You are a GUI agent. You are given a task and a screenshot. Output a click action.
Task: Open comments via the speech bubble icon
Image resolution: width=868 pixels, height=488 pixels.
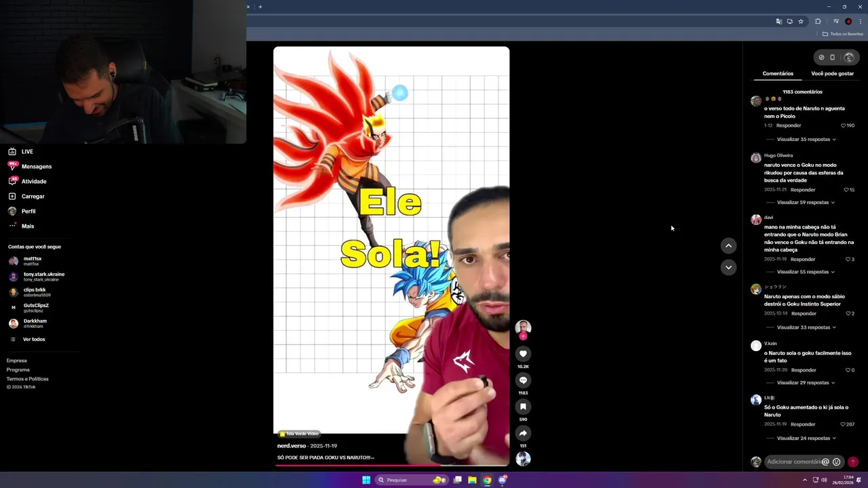523,380
